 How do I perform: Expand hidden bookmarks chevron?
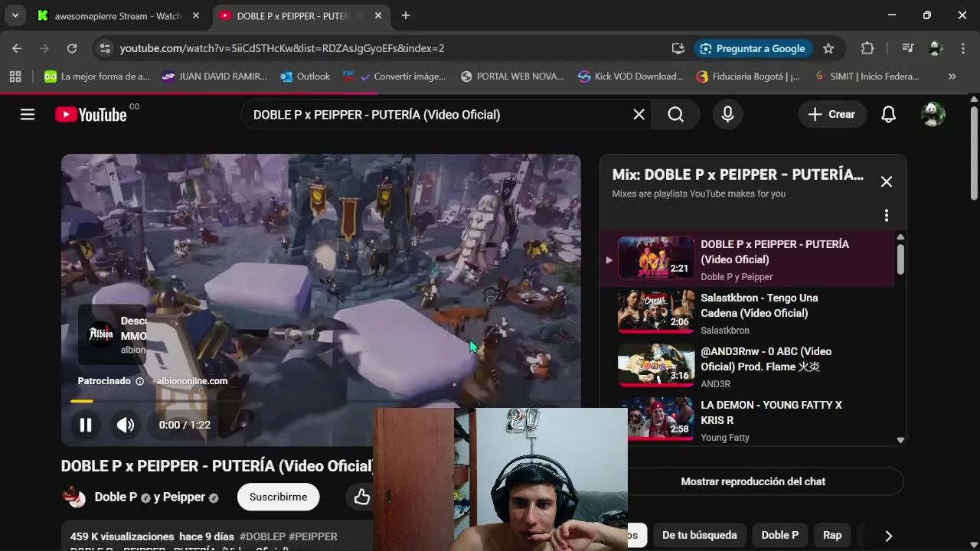click(952, 77)
